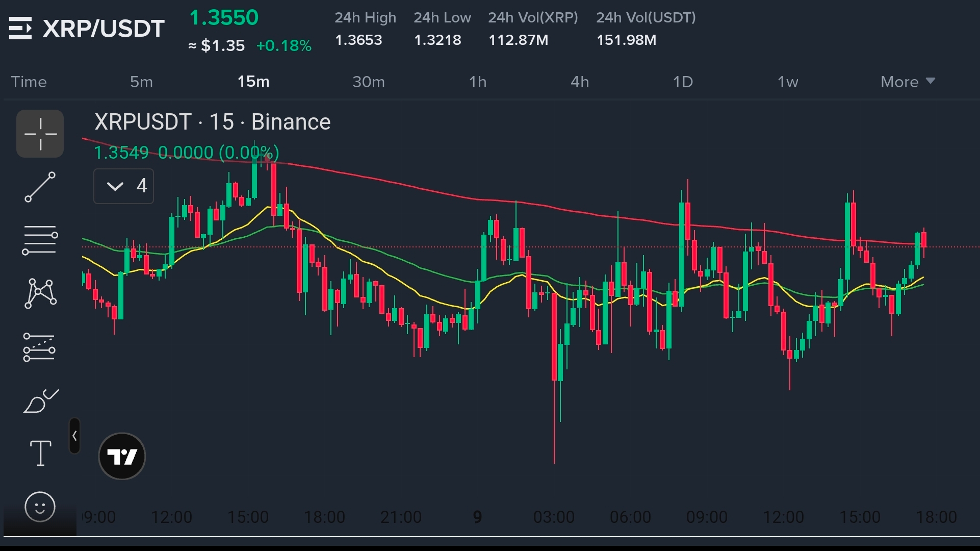
Task: Open the More timeframes dropdown
Action: (908, 82)
